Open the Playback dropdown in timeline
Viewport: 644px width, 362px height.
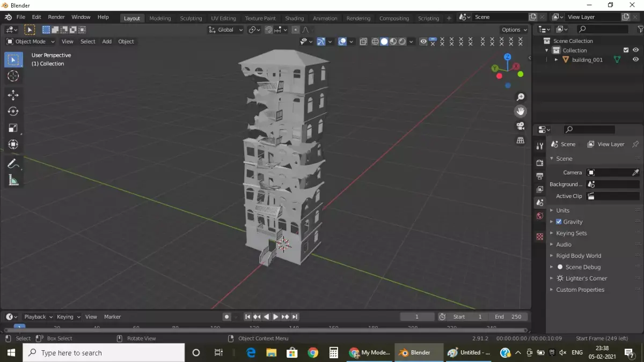(38, 317)
